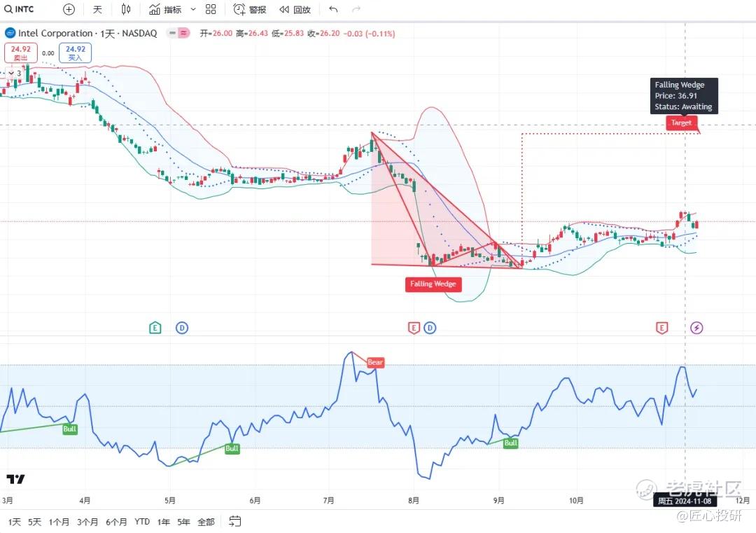
Task: Create an alert with 警报
Action: [x=249, y=9]
